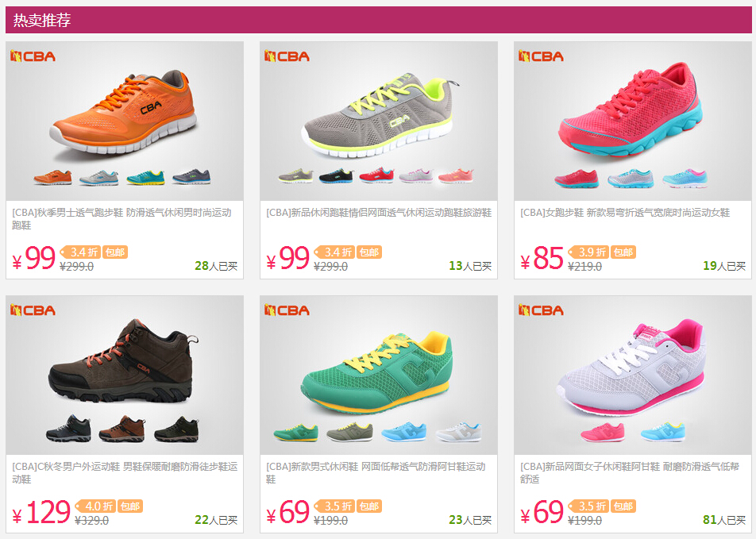Select the 3.4折 discount tag under orange shoe
This screenshot has width=756, height=539.
[80, 252]
